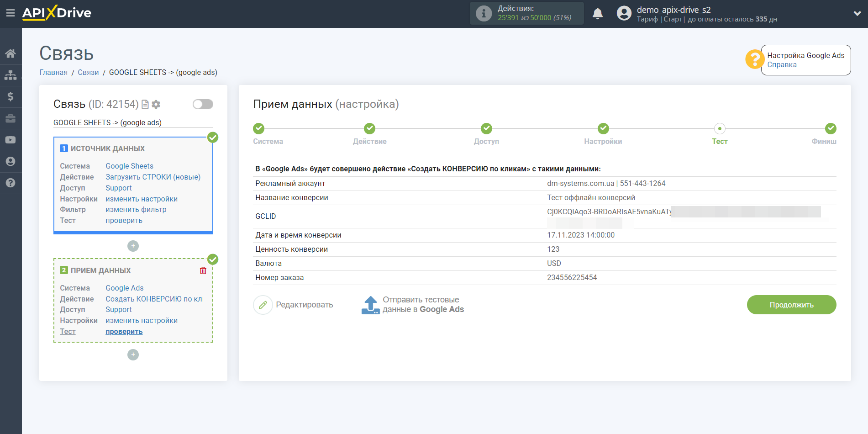Open the connection notes document icon

pyautogui.click(x=145, y=105)
